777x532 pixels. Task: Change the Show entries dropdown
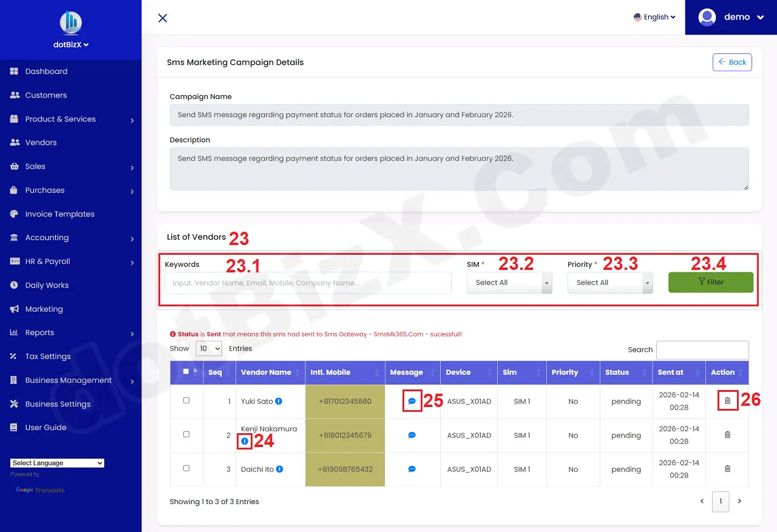tap(209, 348)
